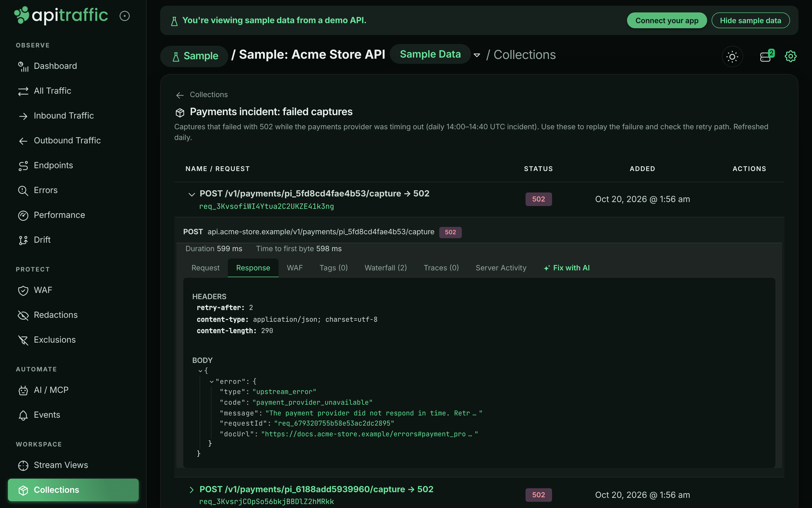Click request ID req_3KvsofiWI4Ytua2C2UKZE41k3ng
The height and width of the screenshot is (508, 812).
click(266, 206)
